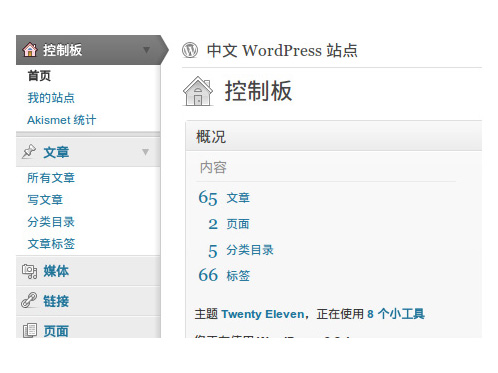Click the pages icon beside 页面
This screenshot has width=498, height=373.
pos(30,330)
